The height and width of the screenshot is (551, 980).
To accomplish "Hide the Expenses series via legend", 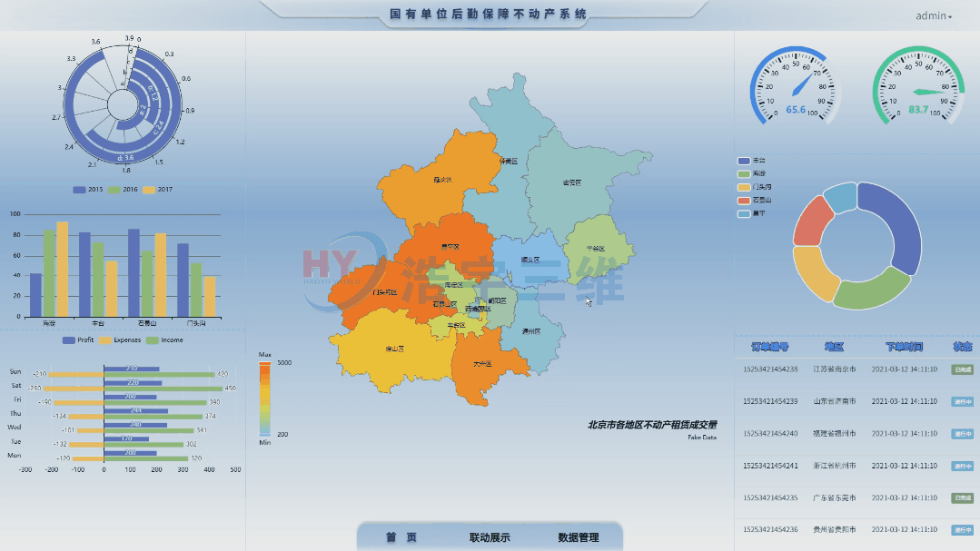I will tap(120, 339).
